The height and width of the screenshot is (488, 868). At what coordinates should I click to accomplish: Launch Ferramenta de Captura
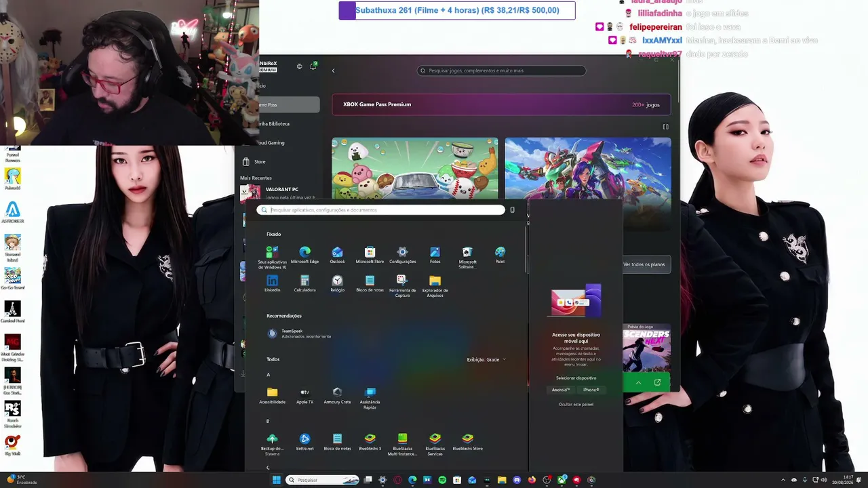[402, 286]
